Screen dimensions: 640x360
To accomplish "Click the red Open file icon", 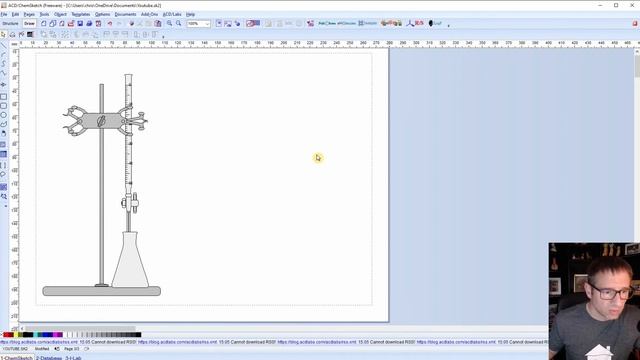I will coord(71,24).
